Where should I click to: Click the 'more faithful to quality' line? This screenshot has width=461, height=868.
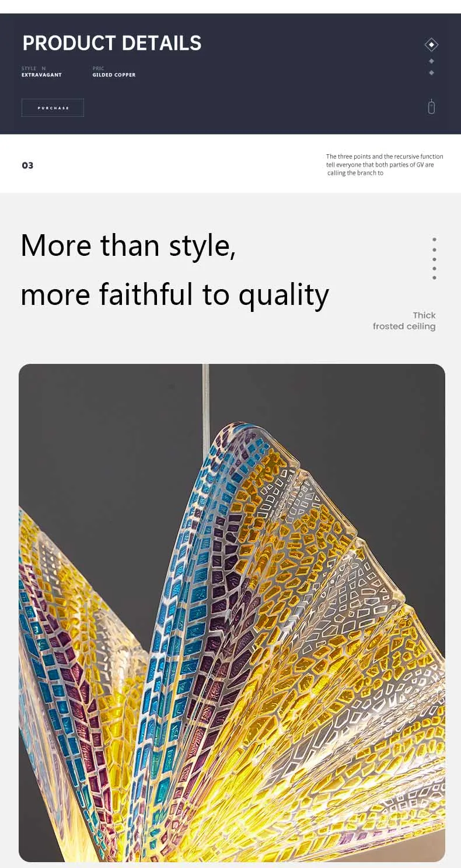174,294
